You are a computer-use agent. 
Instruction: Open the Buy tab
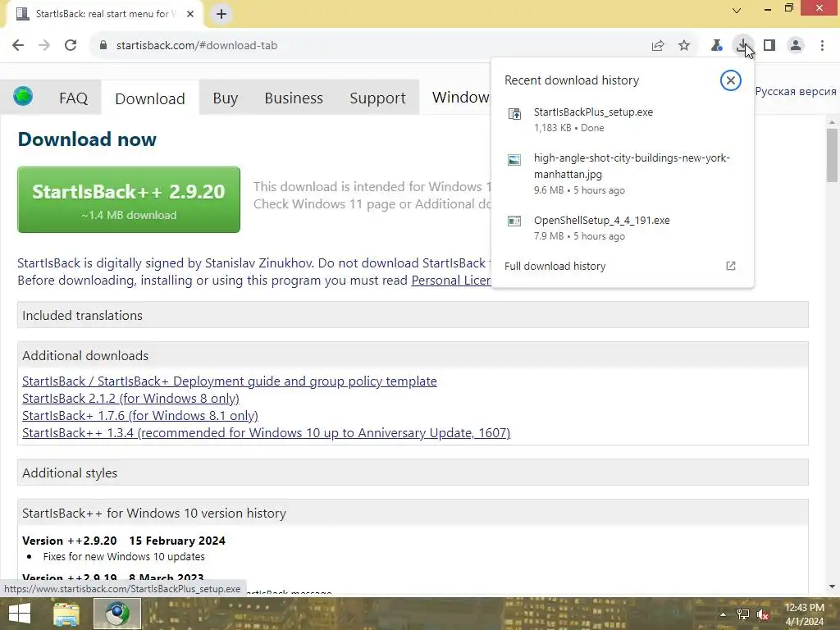pos(225,98)
